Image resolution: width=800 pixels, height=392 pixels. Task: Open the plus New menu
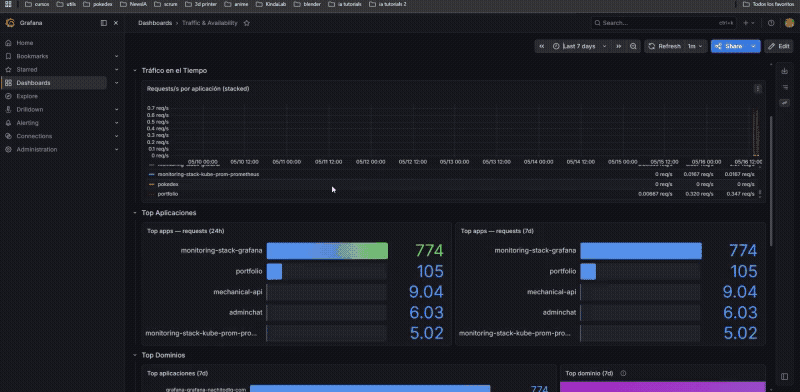748,23
